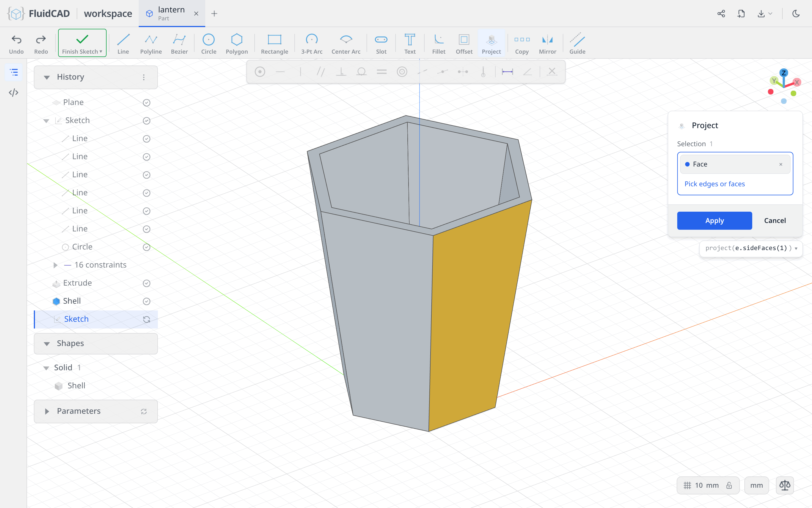Select the Circle tool in toolbar
Screen dimensions: 812x508
(x=209, y=44)
